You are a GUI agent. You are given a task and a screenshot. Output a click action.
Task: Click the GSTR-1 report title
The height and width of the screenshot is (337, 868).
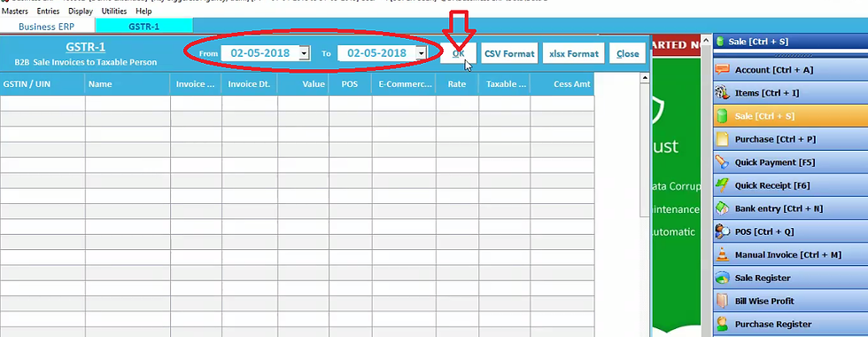pos(86,47)
